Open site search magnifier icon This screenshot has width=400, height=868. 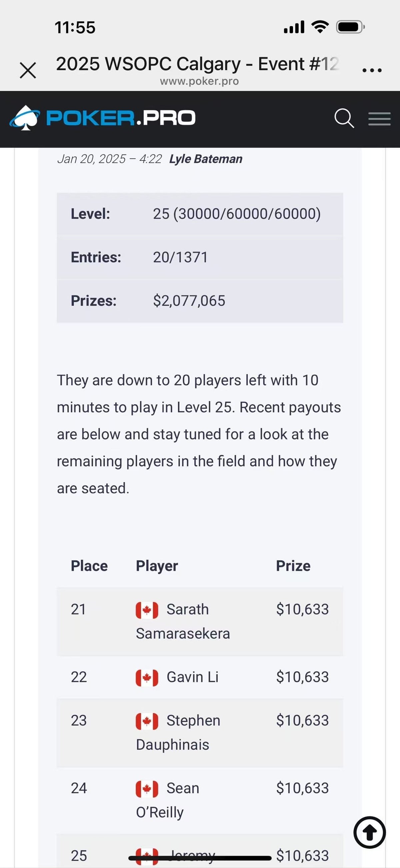click(344, 118)
